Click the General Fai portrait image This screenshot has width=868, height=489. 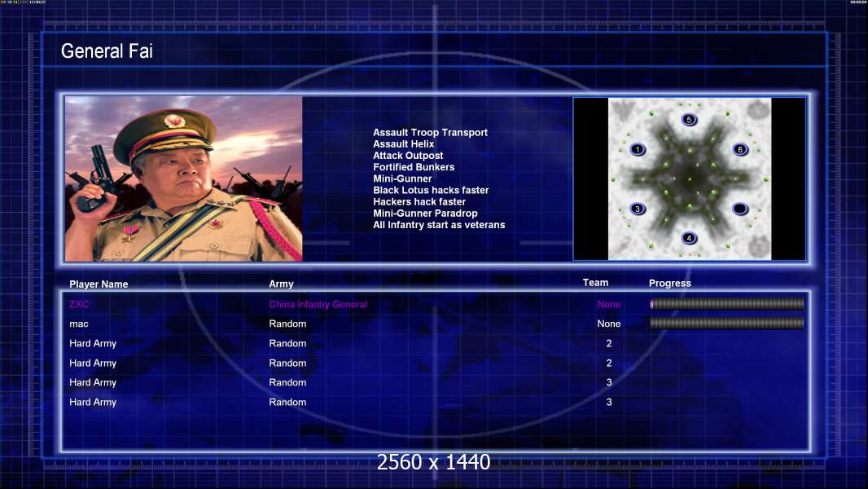tap(183, 179)
